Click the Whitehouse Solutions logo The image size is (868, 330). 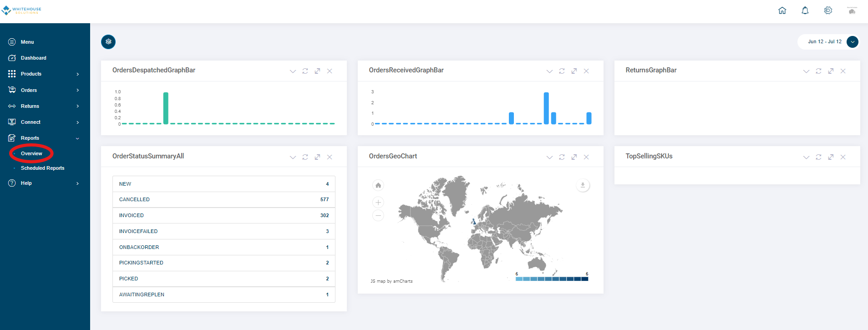(21, 10)
